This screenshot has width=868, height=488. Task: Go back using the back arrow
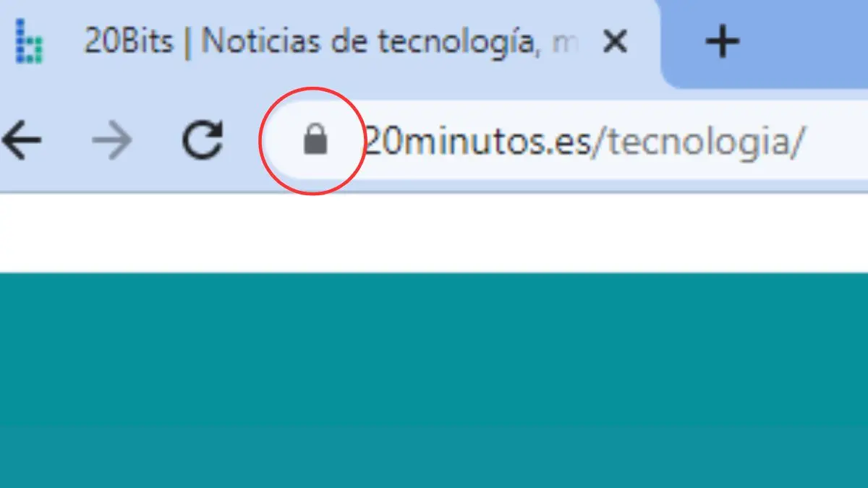click(x=22, y=140)
